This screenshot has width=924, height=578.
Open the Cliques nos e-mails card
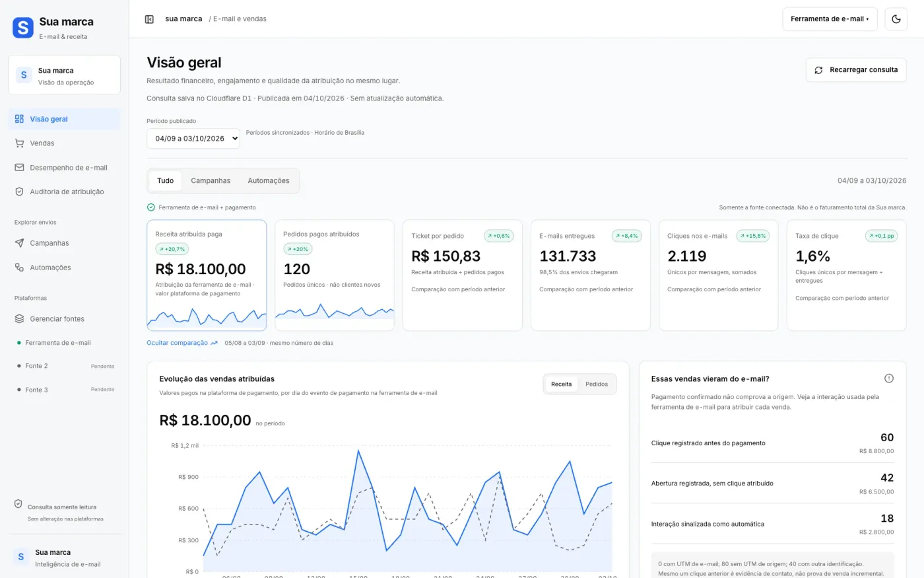coord(719,275)
